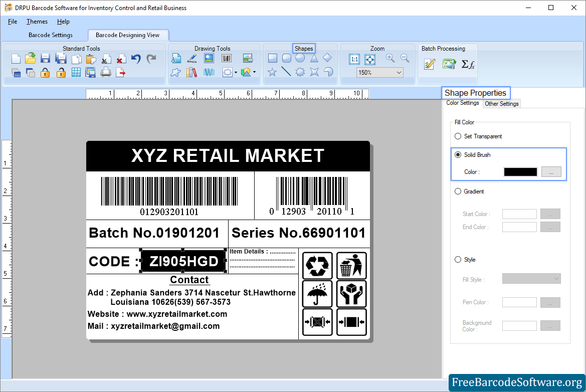Lock the selected object with closed padlock
The width and height of the screenshot is (586, 392).
(45, 73)
